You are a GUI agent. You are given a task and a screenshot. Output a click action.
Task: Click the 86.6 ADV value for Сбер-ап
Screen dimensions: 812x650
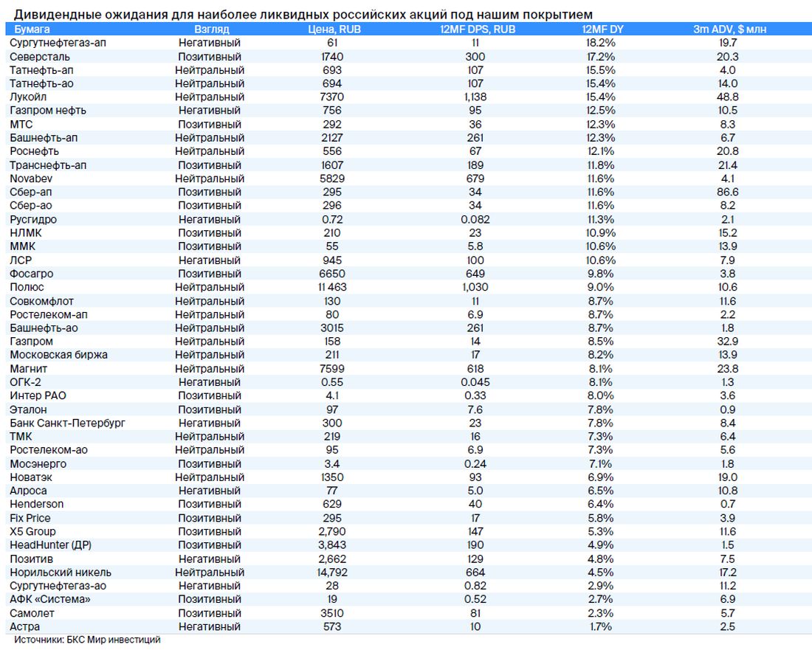728,193
